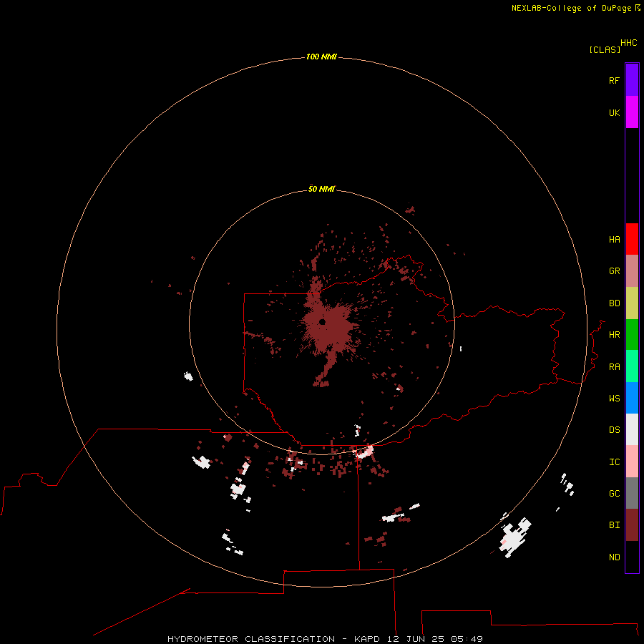Click the DS legend label

tap(614, 429)
